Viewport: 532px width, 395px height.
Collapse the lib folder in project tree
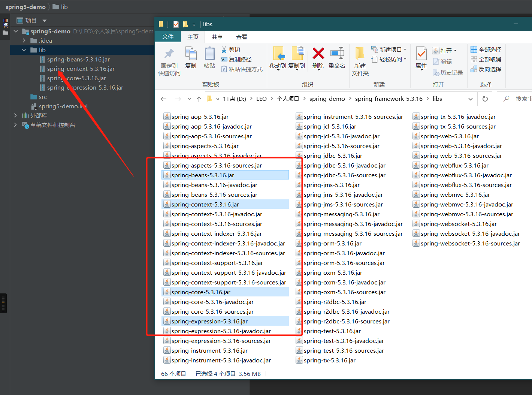coord(24,50)
